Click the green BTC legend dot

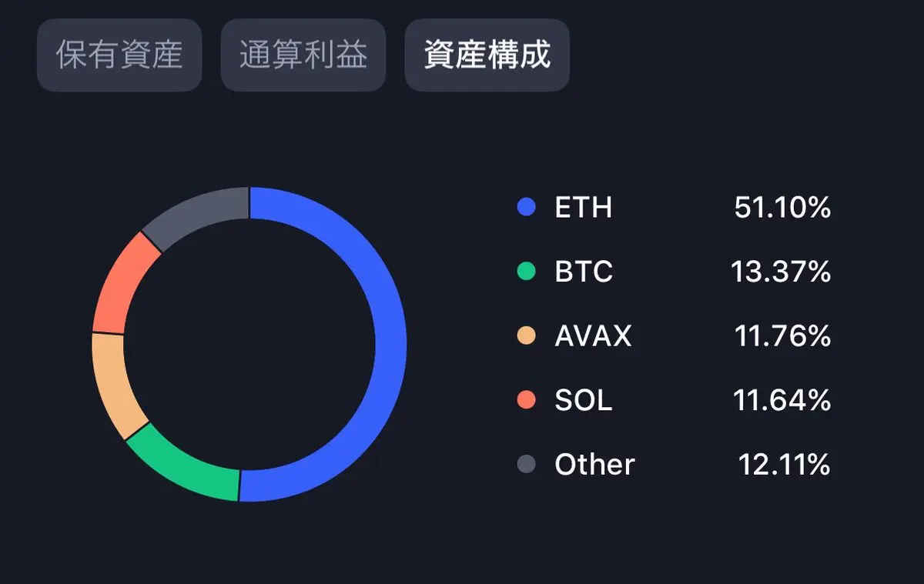point(527,271)
